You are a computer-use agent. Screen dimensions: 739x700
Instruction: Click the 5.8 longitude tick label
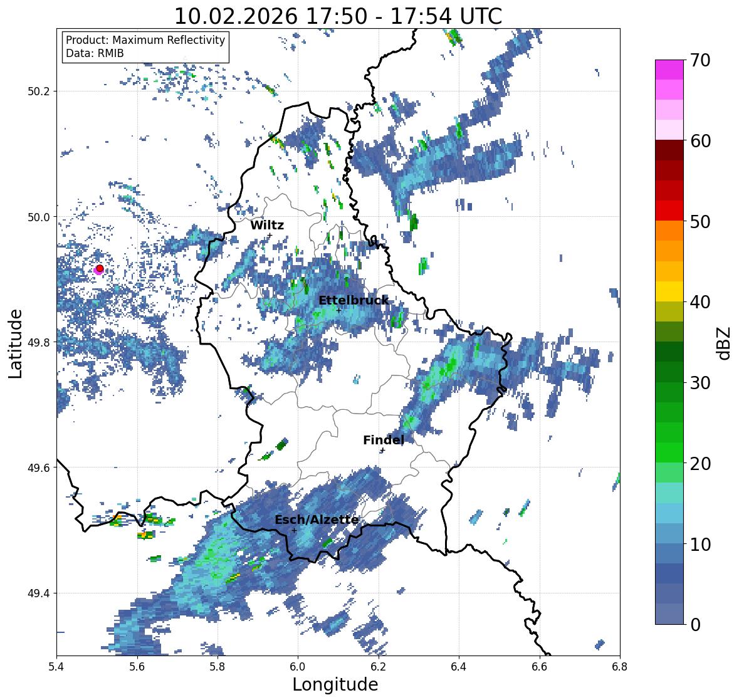(x=218, y=666)
